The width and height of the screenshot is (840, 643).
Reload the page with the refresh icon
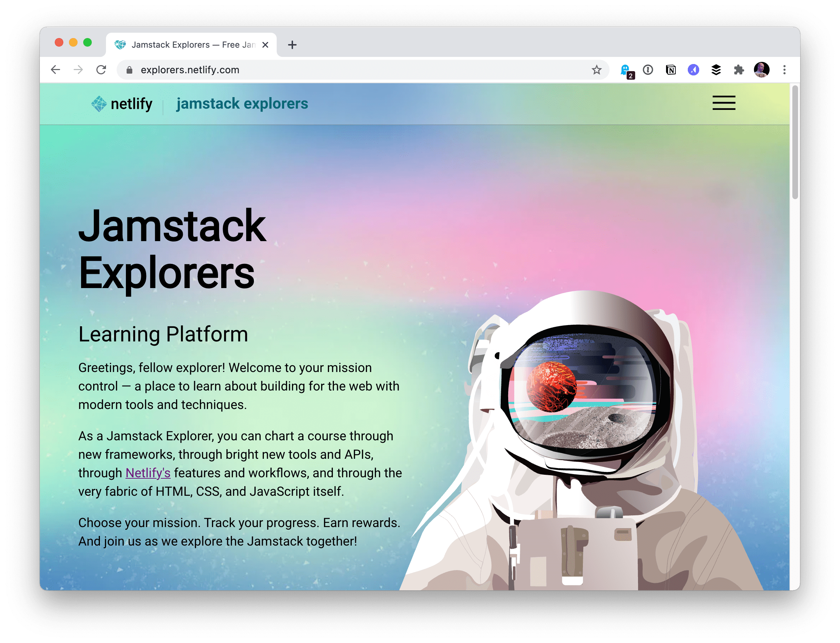tap(101, 70)
